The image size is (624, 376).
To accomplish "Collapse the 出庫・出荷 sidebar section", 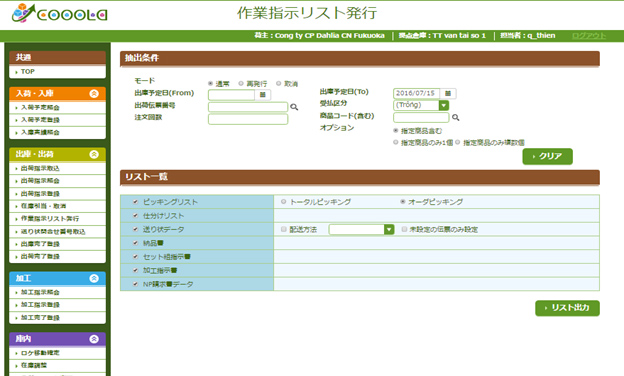I will click(x=94, y=154).
